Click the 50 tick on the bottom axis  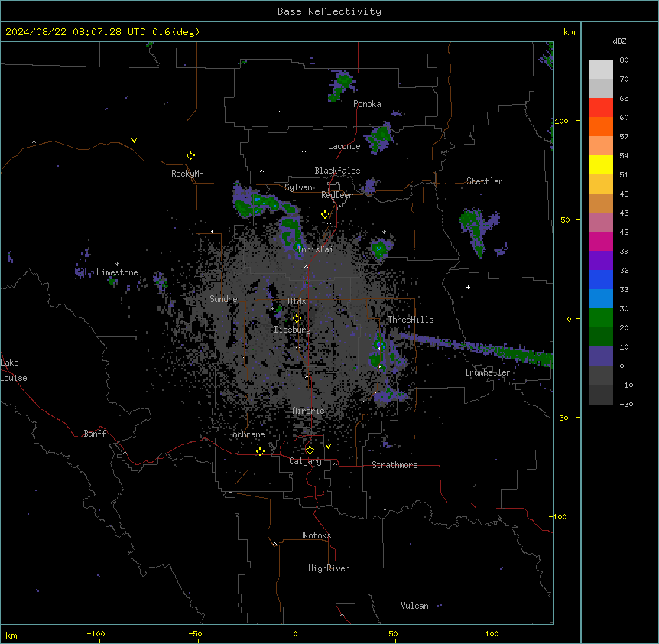393,633
